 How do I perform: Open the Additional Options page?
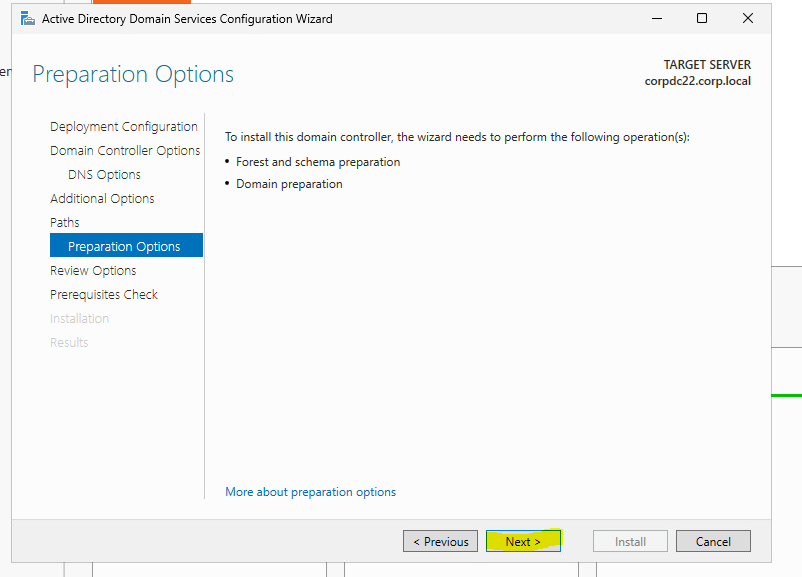tap(101, 198)
